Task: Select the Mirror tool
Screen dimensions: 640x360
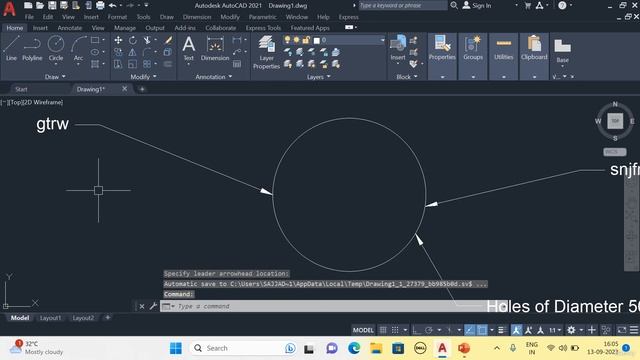Action: pos(133,52)
